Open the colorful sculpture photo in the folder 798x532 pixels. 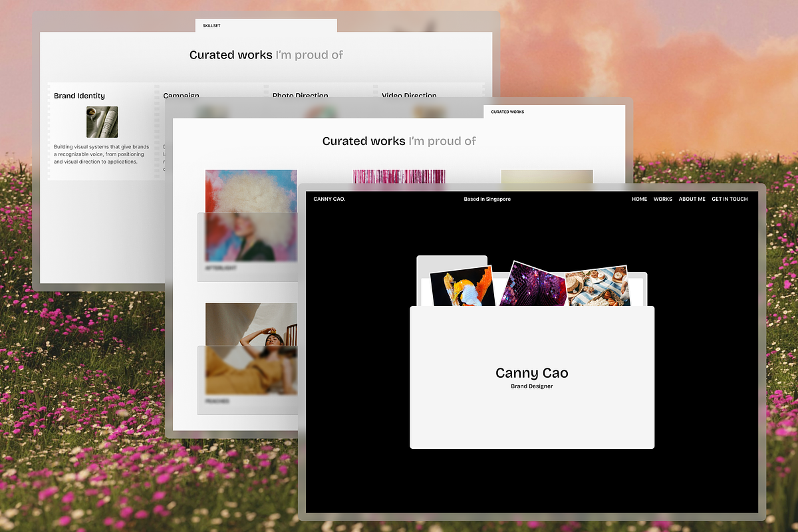point(462,287)
